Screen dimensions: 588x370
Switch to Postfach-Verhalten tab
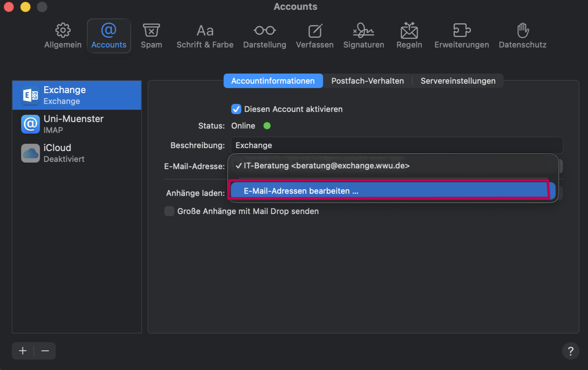click(367, 81)
